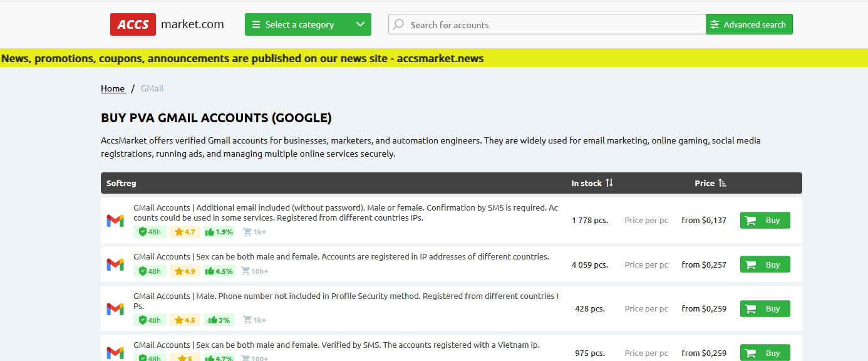Click the Softreg column header

(x=121, y=183)
